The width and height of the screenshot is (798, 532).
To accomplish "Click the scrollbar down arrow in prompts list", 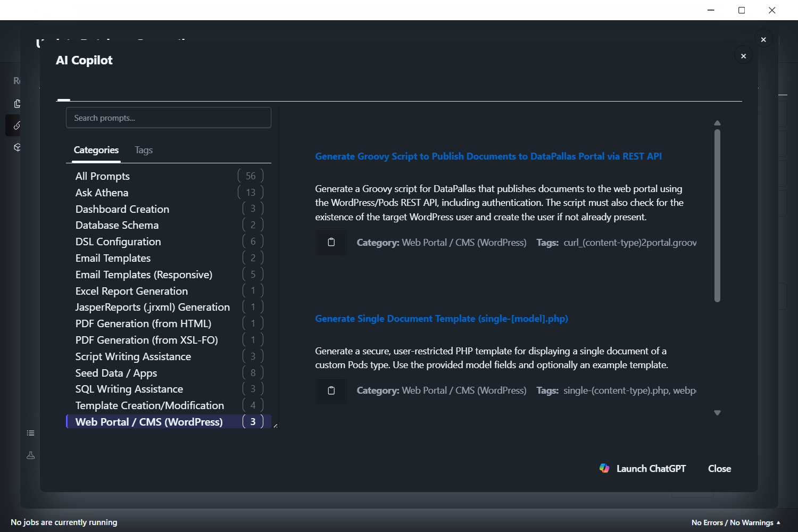I will point(717,413).
